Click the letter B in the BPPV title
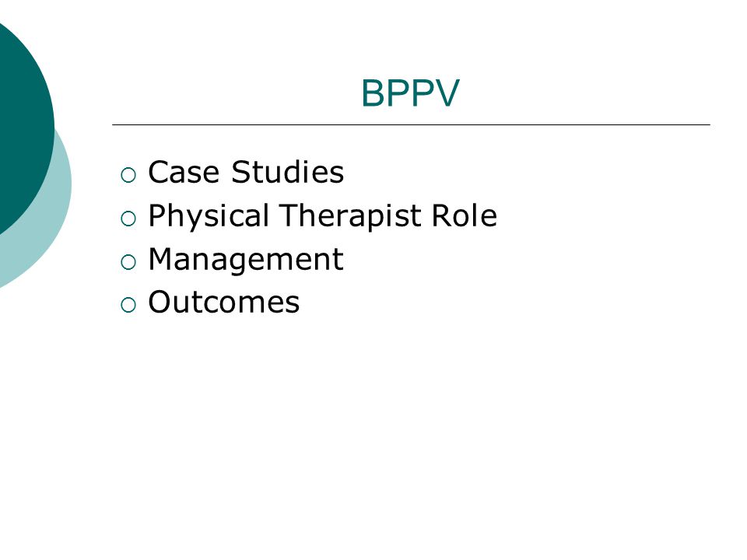This screenshot has width=747, height=560. [x=373, y=93]
